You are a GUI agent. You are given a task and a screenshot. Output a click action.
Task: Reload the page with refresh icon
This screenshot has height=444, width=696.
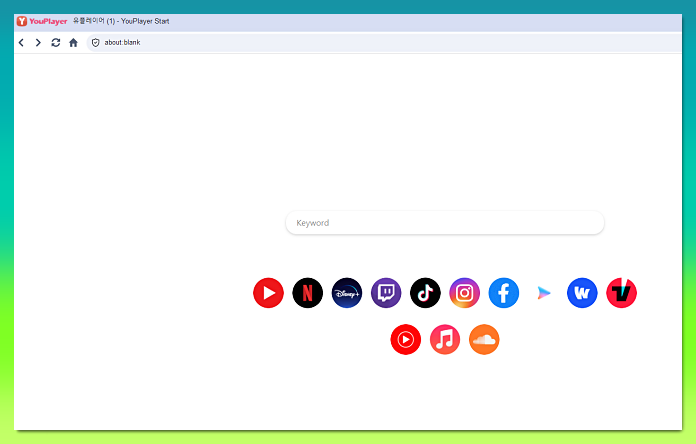coord(55,43)
